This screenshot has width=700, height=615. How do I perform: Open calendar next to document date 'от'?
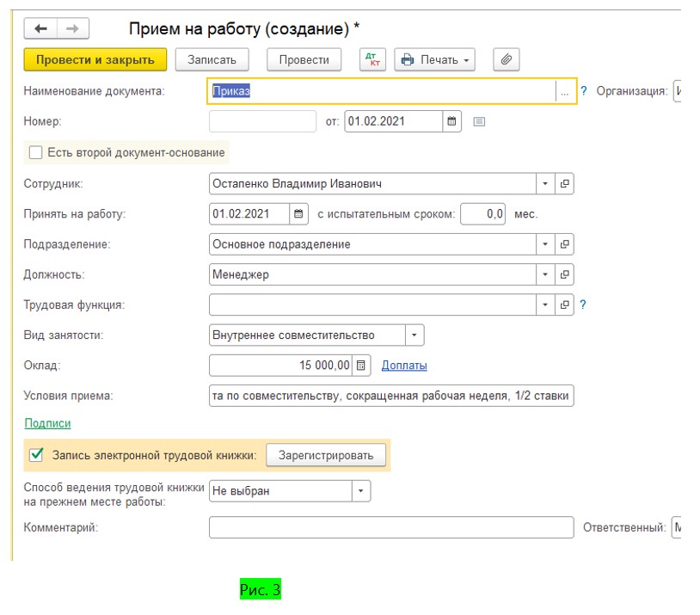[x=451, y=121]
